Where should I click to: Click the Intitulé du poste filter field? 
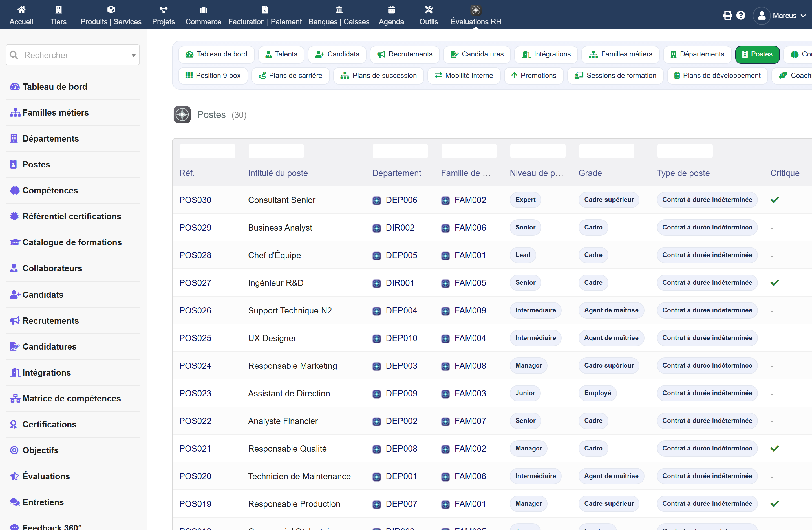click(x=276, y=151)
